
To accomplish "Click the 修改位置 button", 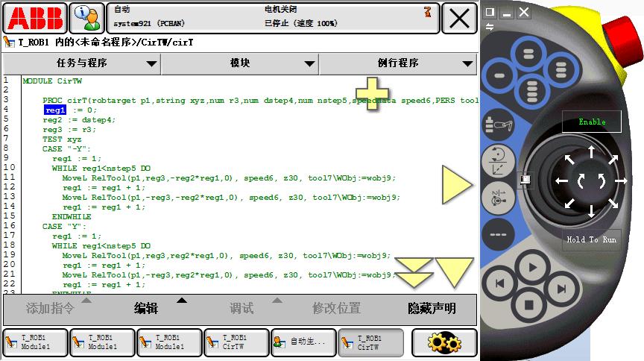I will pos(336,308).
